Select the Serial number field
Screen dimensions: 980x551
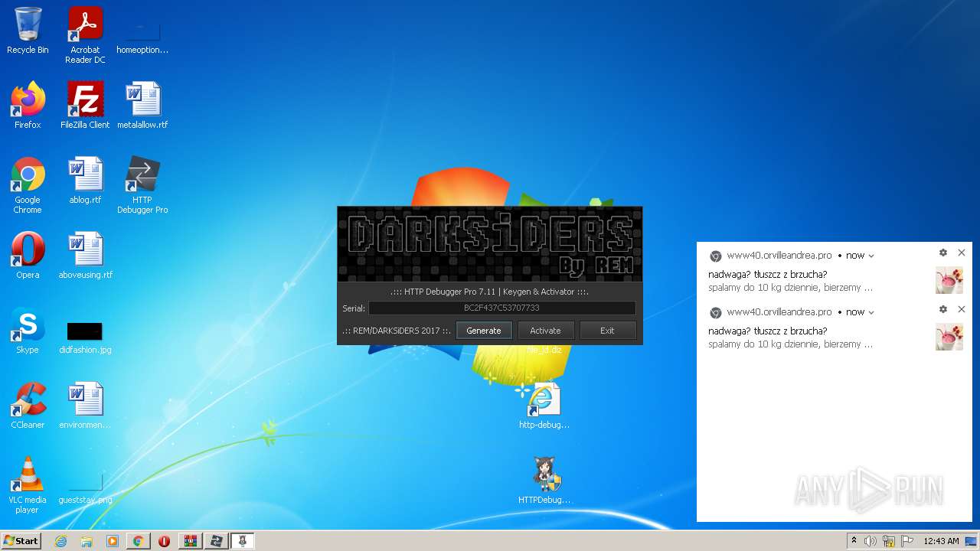[501, 308]
